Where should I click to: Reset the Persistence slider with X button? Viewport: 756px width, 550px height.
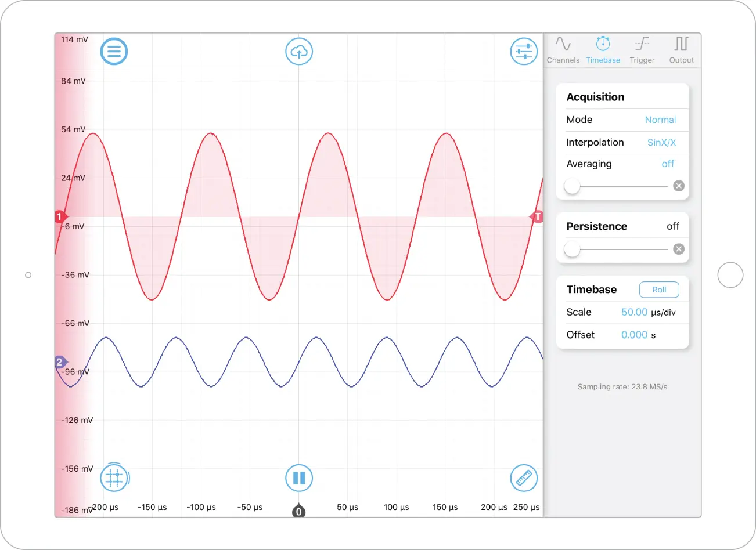(x=678, y=249)
